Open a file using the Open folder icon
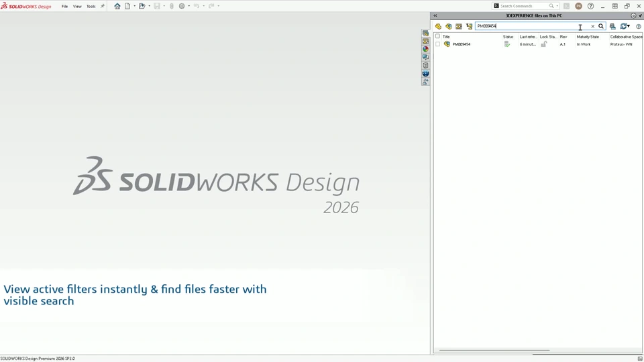 [x=142, y=6]
